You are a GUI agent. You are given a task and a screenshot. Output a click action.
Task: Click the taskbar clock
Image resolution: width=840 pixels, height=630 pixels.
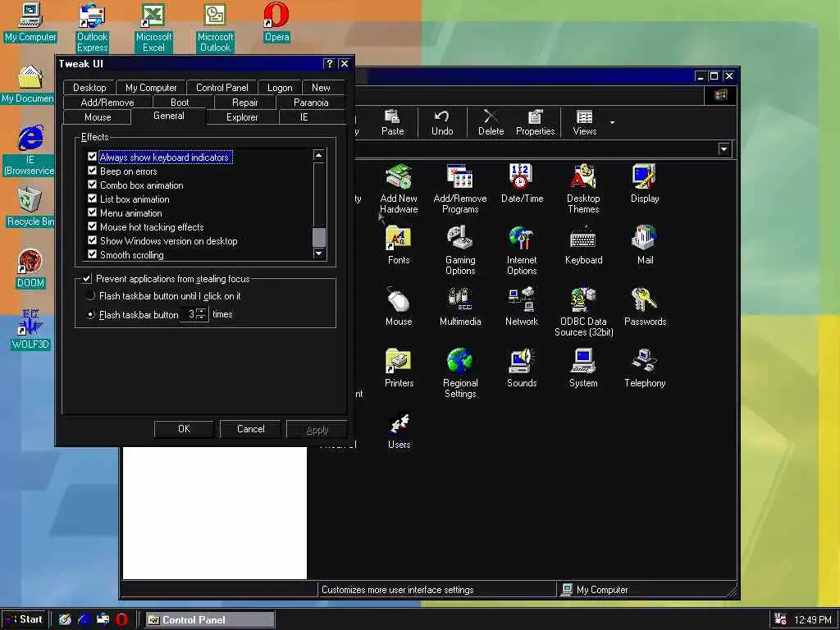813,620
